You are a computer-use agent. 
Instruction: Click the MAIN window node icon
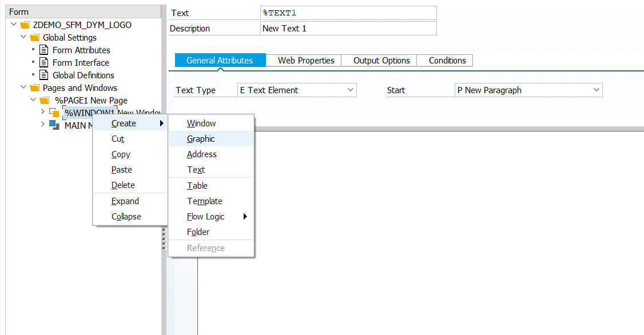point(54,125)
